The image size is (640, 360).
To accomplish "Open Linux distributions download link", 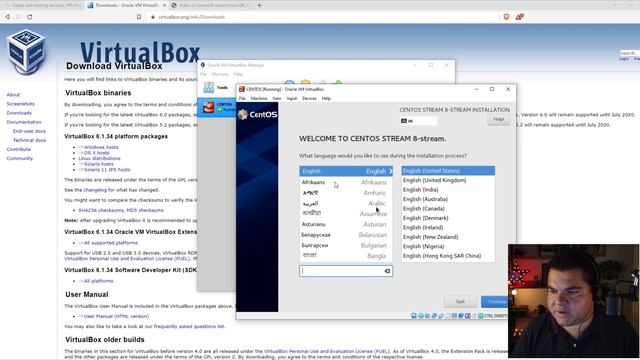I will coord(99,158).
